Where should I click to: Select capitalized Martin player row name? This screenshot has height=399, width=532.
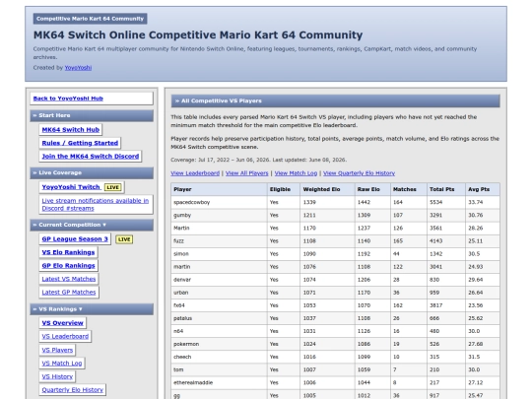tap(181, 228)
